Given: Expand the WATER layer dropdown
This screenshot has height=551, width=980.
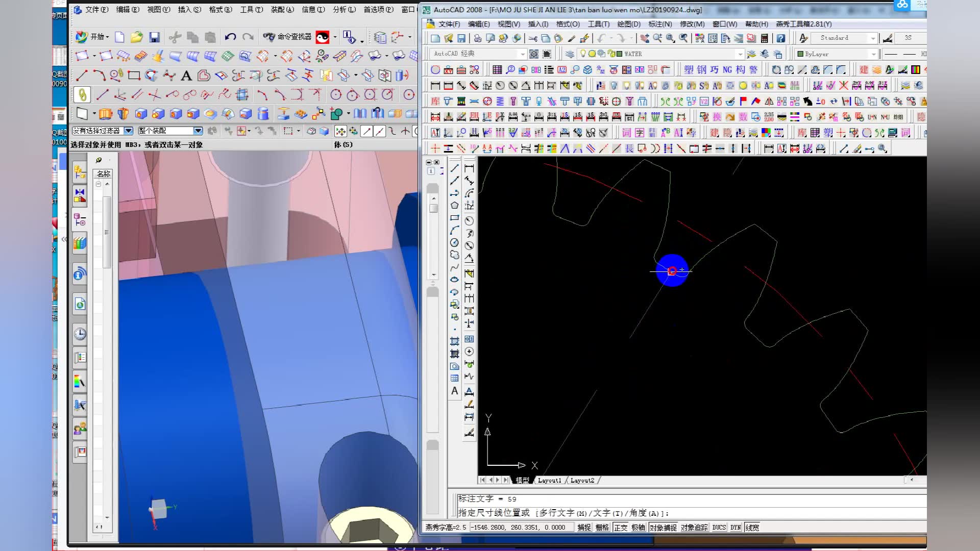Looking at the screenshot, I should tap(740, 54).
